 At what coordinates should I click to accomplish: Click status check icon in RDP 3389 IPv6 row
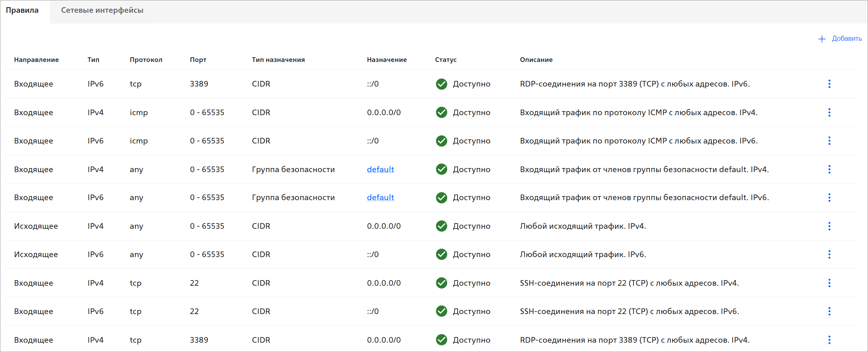pyautogui.click(x=441, y=84)
